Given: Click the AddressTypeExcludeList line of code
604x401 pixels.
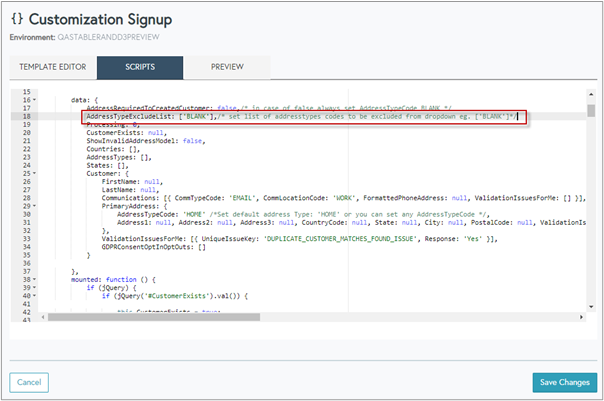Looking at the screenshot, I should coord(301,116).
